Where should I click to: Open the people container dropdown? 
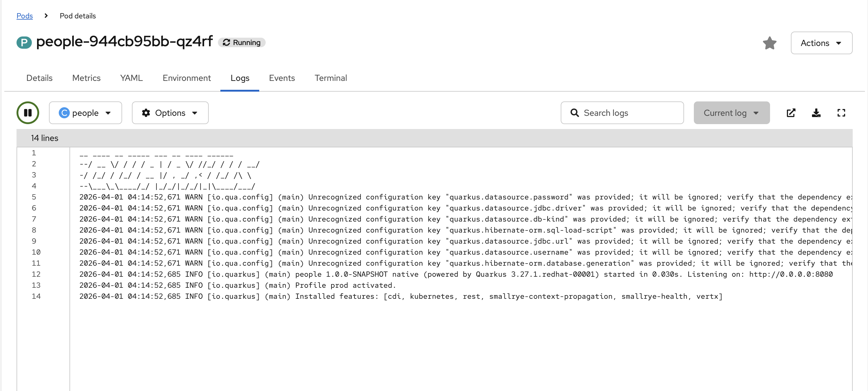(85, 113)
